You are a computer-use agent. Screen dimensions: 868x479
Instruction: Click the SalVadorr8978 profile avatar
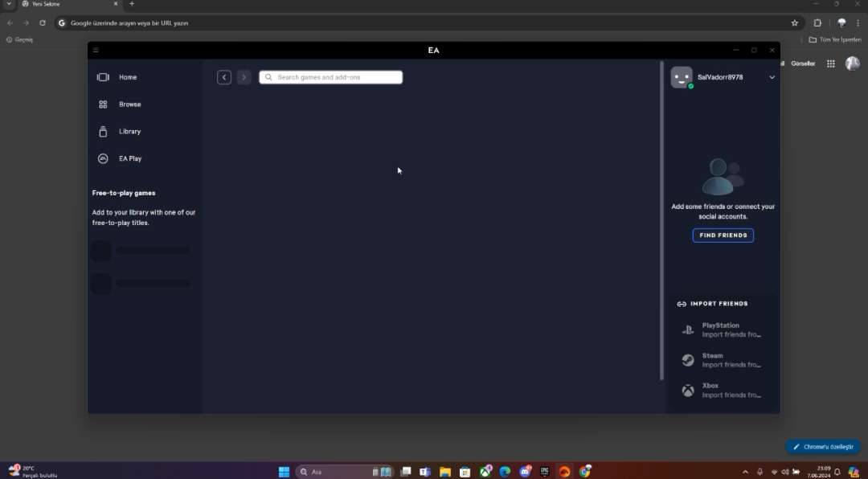682,77
